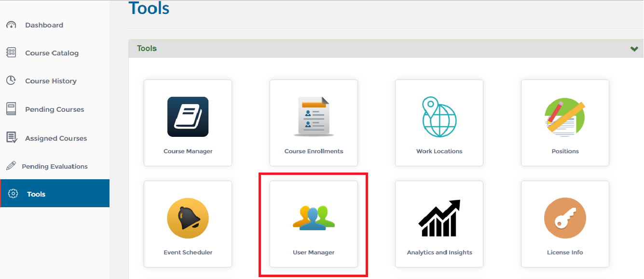The image size is (644, 279).
Task: Open the Analytics and Insights chart icon
Action: [439, 218]
